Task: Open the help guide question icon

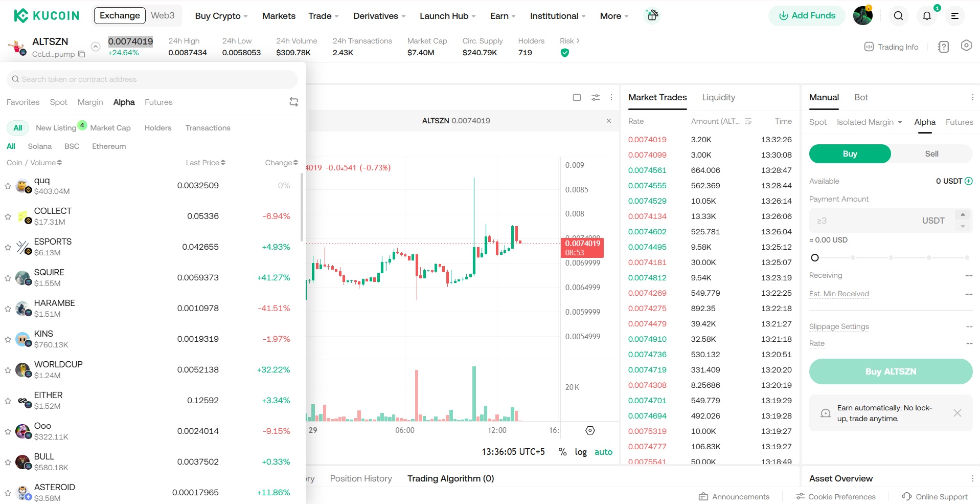Action: point(943,47)
